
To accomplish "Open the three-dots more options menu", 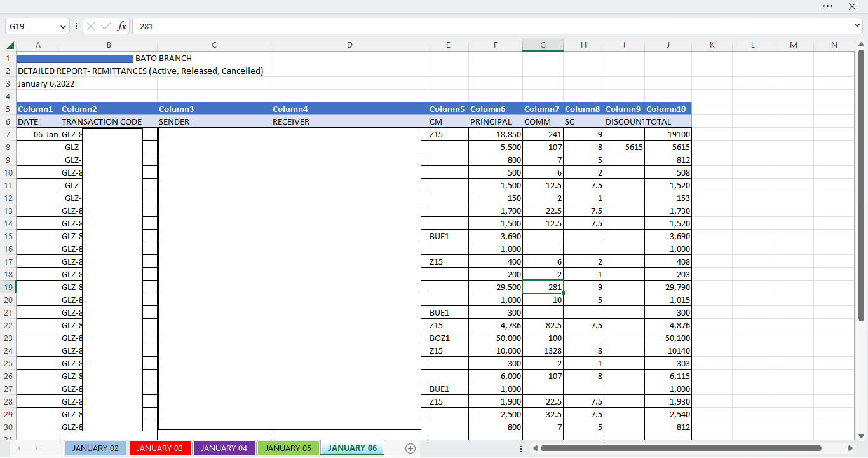I will tap(827, 6).
